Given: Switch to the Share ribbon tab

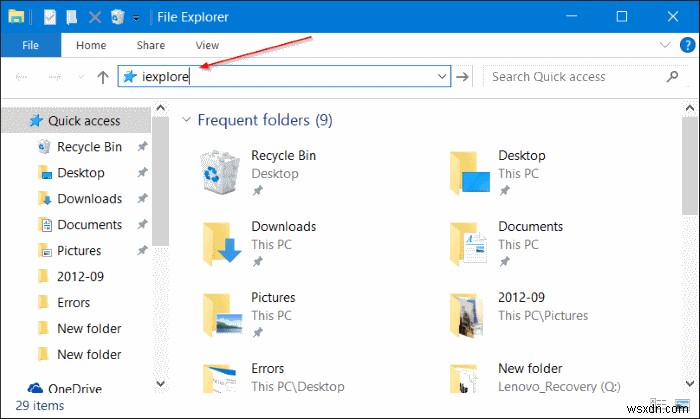Looking at the screenshot, I should tap(150, 45).
